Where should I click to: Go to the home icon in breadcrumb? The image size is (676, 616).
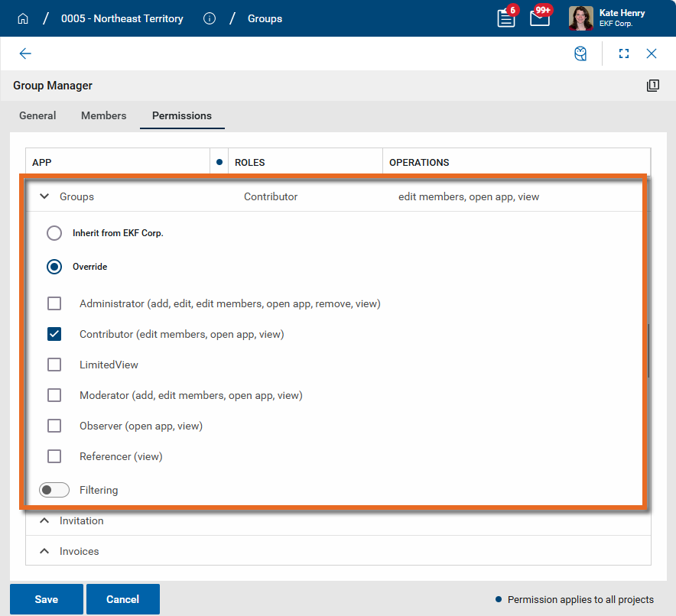[x=23, y=18]
